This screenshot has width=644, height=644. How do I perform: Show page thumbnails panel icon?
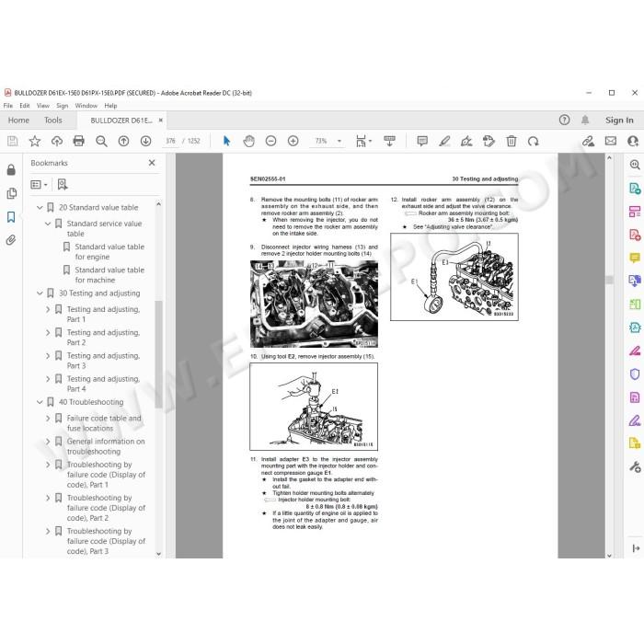[11, 193]
